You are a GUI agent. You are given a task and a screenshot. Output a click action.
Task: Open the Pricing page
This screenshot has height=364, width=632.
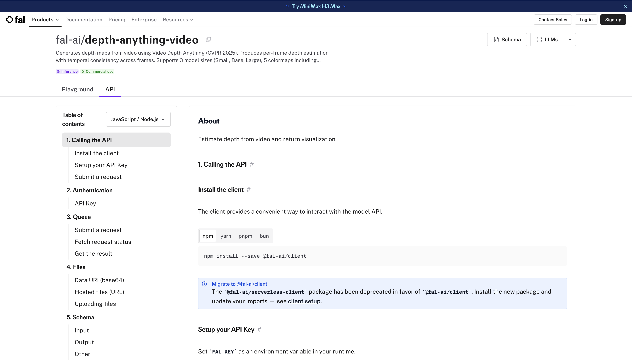tap(117, 20)
